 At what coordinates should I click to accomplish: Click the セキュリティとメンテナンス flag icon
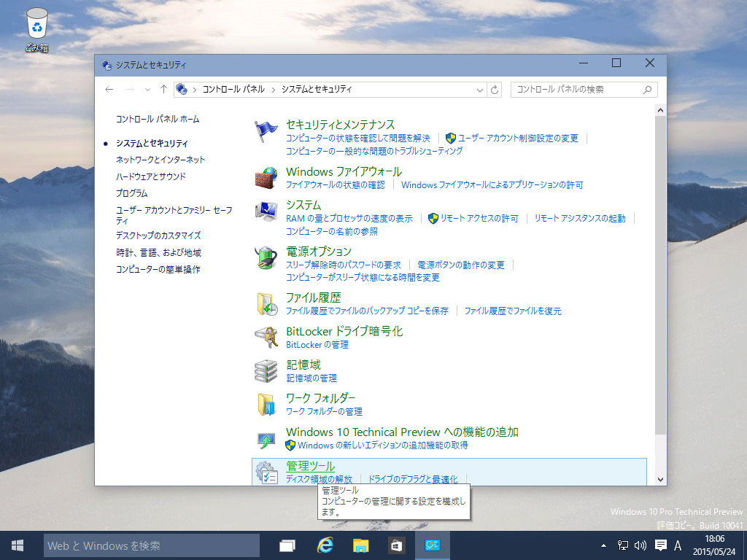[x=266, y=131]
